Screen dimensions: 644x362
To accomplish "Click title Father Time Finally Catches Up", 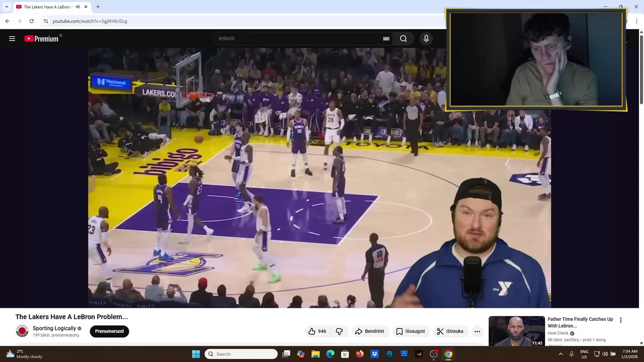I will pyautogui.click(x=580, y=322).
